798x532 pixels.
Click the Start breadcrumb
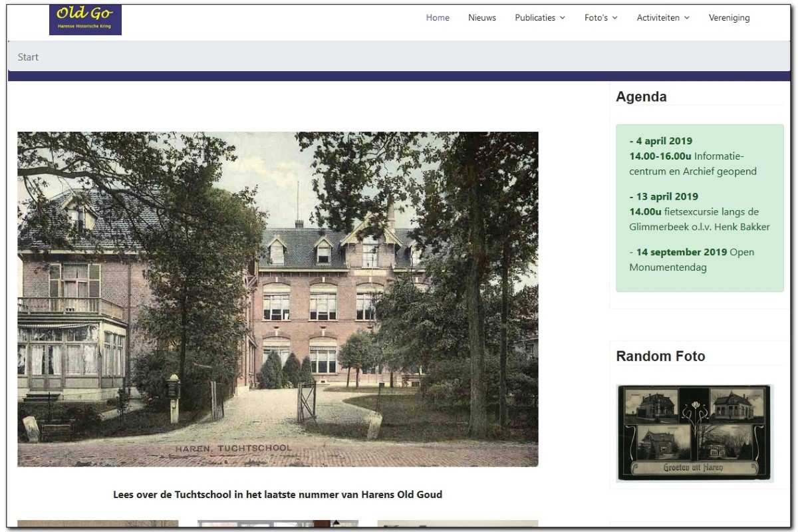click(28, 57)
